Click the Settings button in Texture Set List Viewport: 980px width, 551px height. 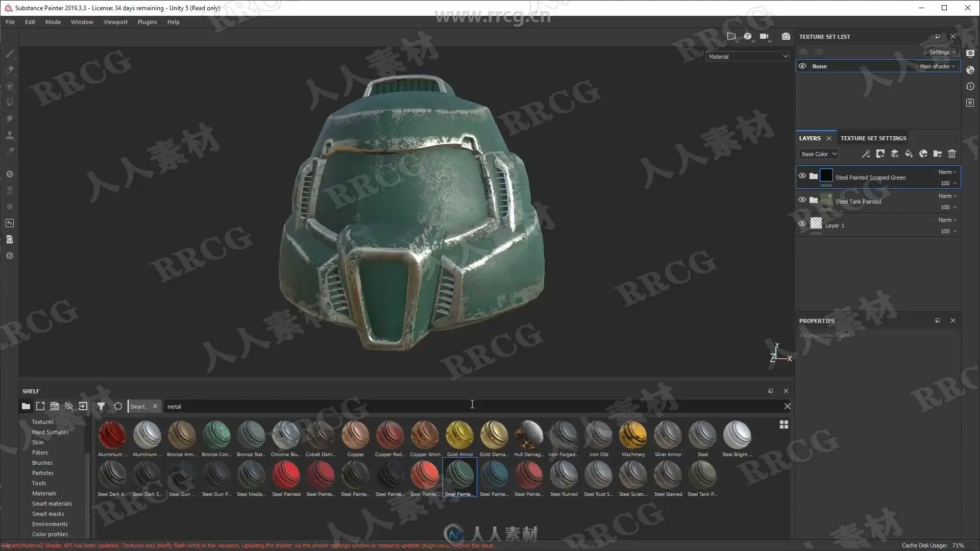pos(942,52)
